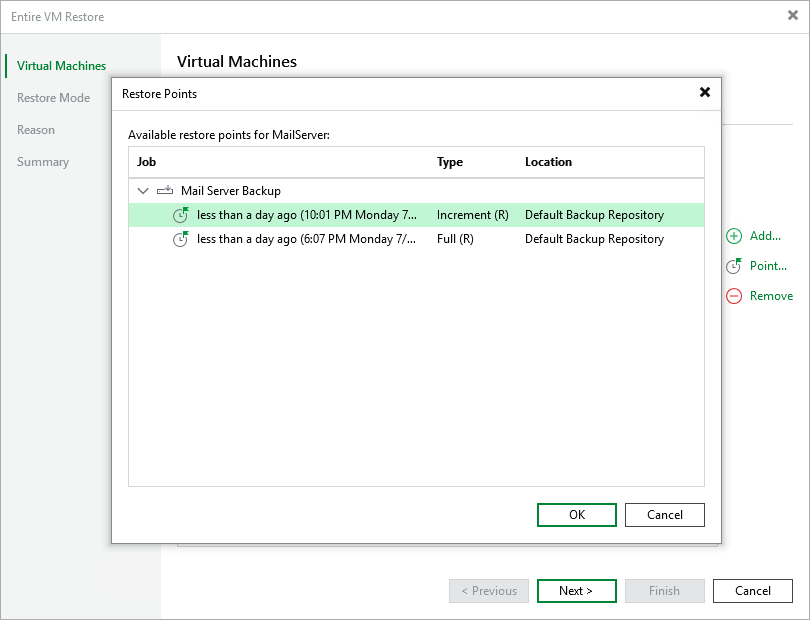Screen dimensions: 810x620
Task: Open the Summary step in the wizard
Action: point(44,161)
